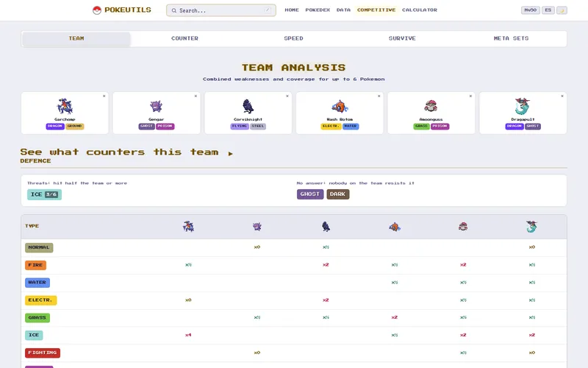The height and width of the screenshot is (368, 588).
Task: Open the HOME nav item
Action: (292, 10)
